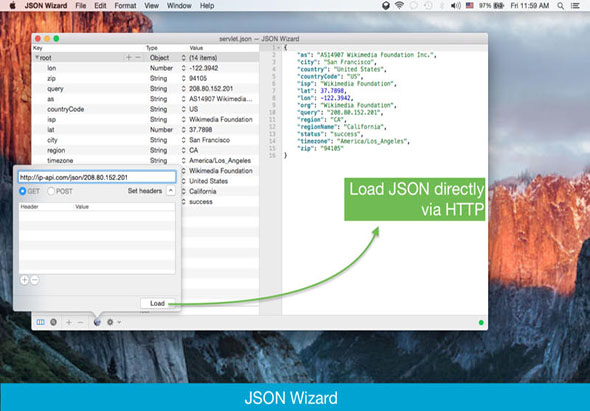Remove a header with the circular minus button
Screen dimensions: 590x411
pos(35,280)
